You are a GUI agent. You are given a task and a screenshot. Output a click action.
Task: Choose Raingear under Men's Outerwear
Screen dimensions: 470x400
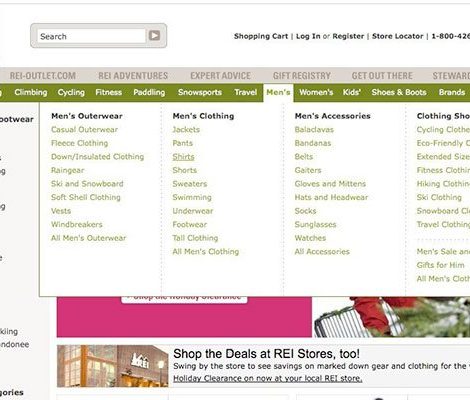(x=68, y=170)
